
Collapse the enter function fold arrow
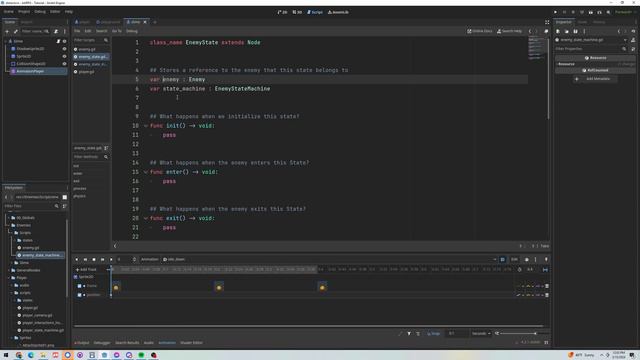tap(146, 172)
